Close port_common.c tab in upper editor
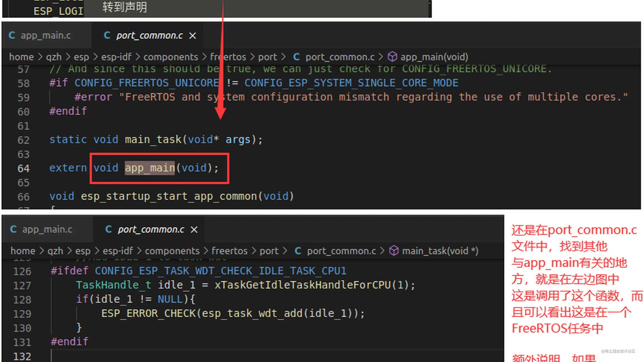This screenshot has height=362, width=644. pos(193,36)
